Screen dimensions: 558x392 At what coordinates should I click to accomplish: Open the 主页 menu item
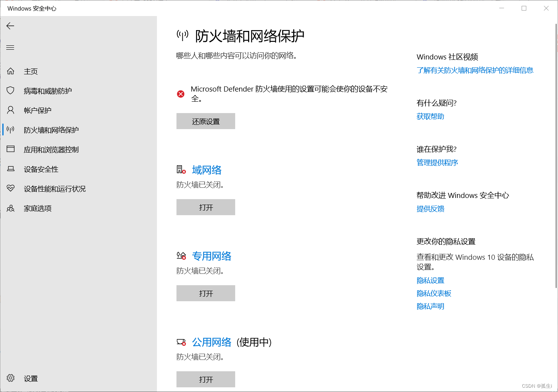point(78,71)
